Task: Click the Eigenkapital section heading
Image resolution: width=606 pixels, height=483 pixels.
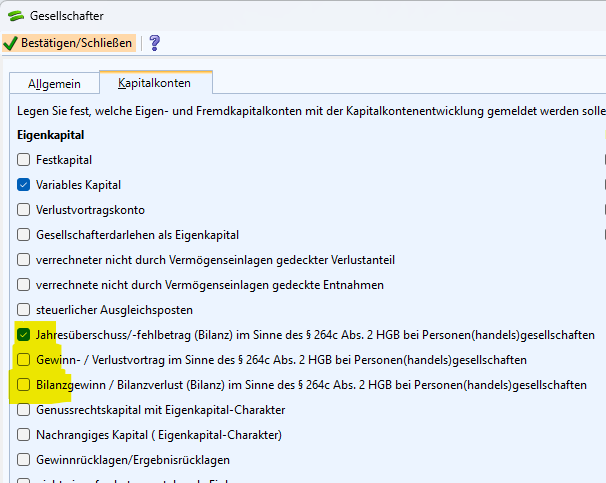Action: click(51, 134)
